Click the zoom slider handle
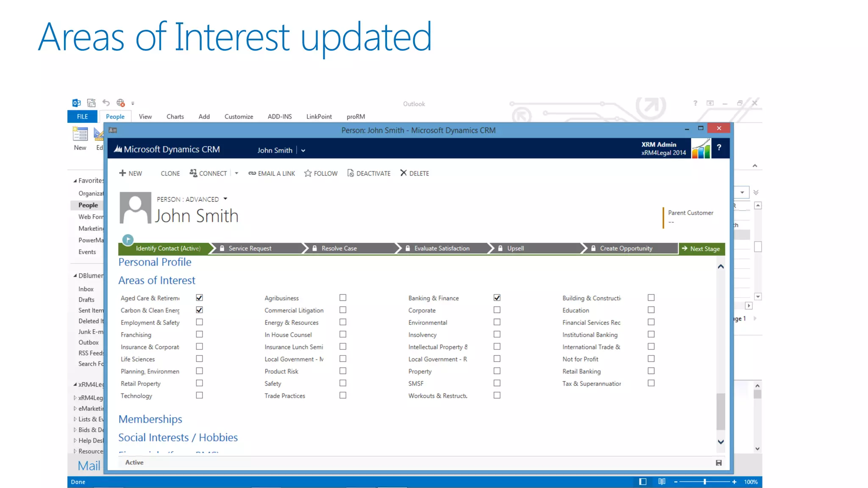This screenshot has width=868, height=488. click(x=705, y=482)
